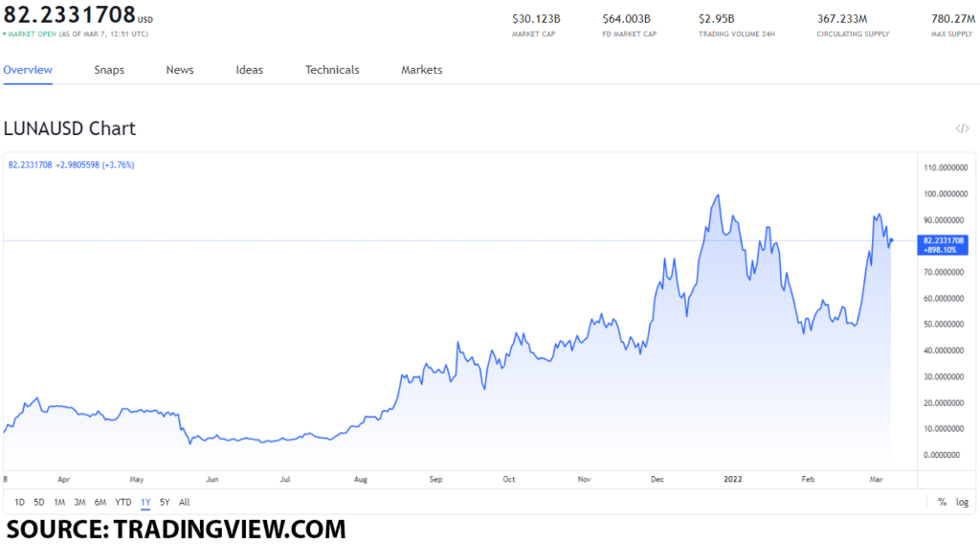This screenshot has width=980, height=544.
Task: Select the 5D time range
Action: point(38,502)
